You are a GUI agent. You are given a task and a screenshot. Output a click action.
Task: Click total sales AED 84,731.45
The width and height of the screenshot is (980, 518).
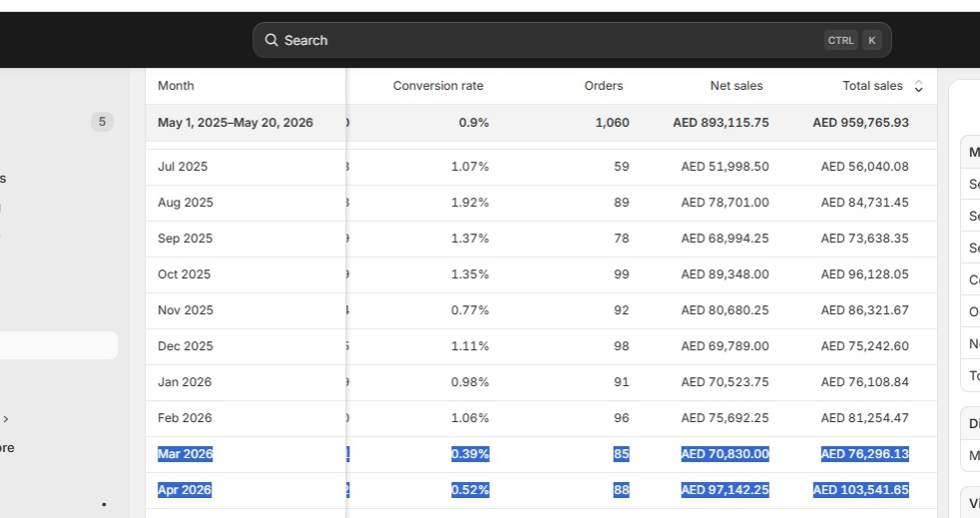tap(865, 203)
